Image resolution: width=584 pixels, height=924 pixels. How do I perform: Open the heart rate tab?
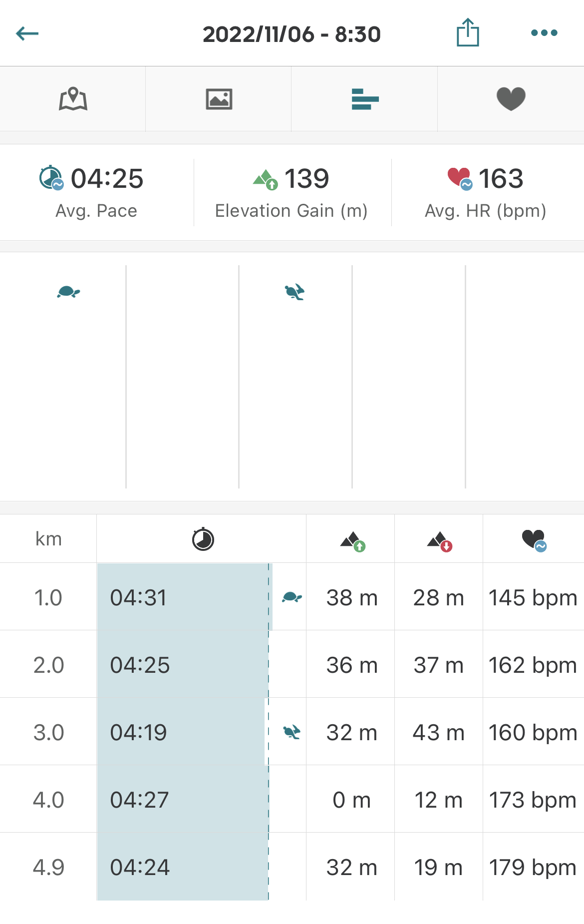pos(511,99)
